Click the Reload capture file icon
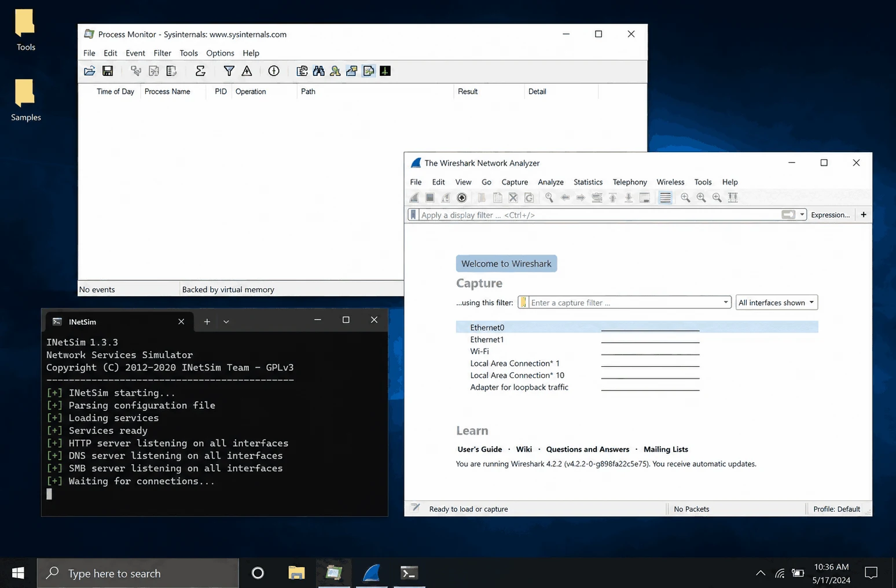This screenshot has height=588, width=896. 529,197
